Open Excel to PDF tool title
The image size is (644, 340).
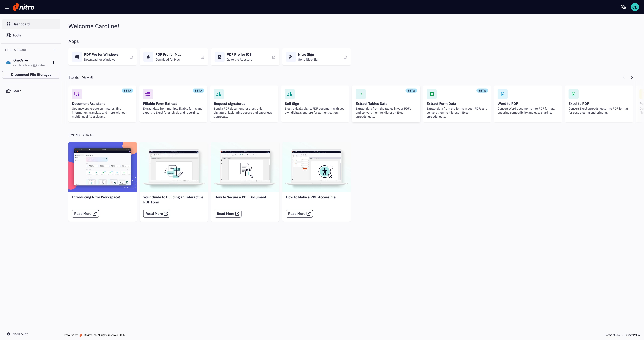tap(578, 104)
